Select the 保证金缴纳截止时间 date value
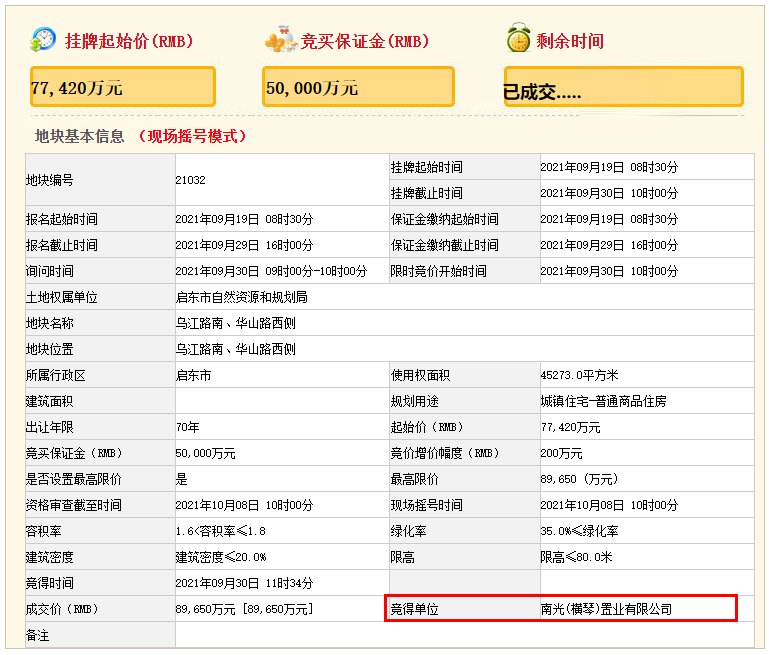The width and height of the screenshot is (769, 655). point(609,245)
